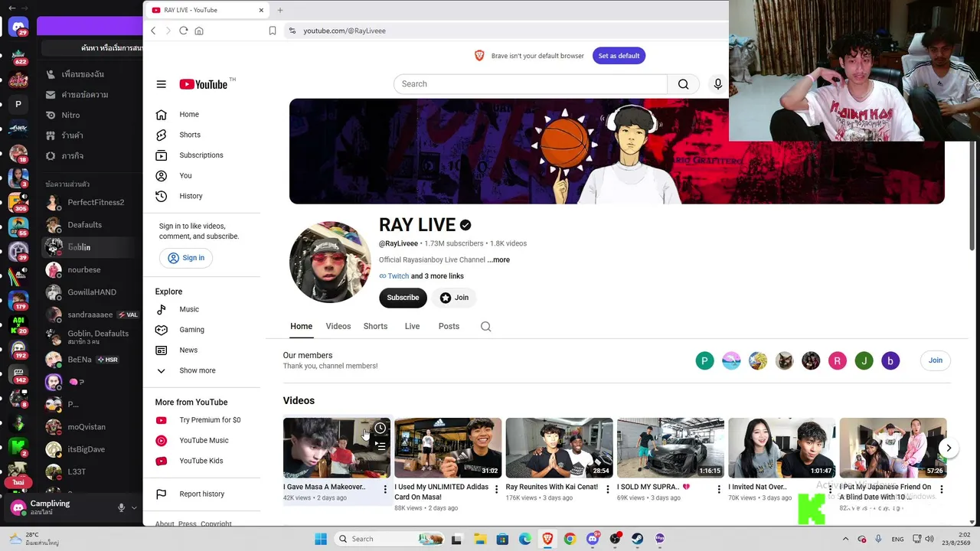The height and width of the screenshot is (551, 980).
Task: Open Report history link
Action: tap(201, 494)
